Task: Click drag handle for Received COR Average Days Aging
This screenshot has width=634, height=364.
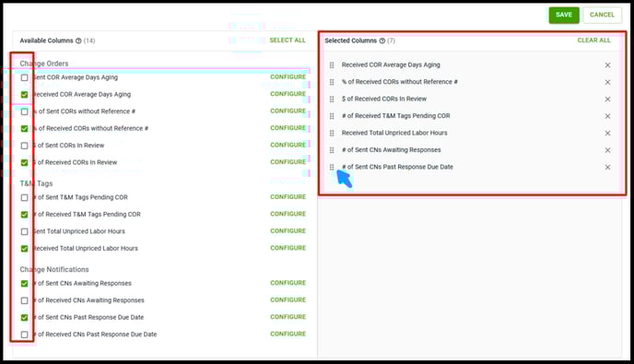Action: pyautogui.click(x=332, y=65)
